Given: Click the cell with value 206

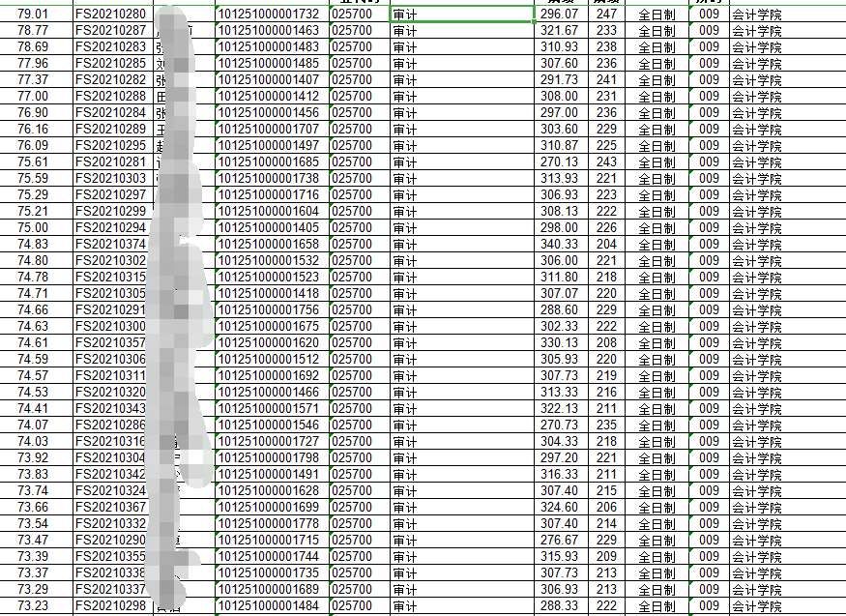Looking at the screenshot, I should pos(606,508).
